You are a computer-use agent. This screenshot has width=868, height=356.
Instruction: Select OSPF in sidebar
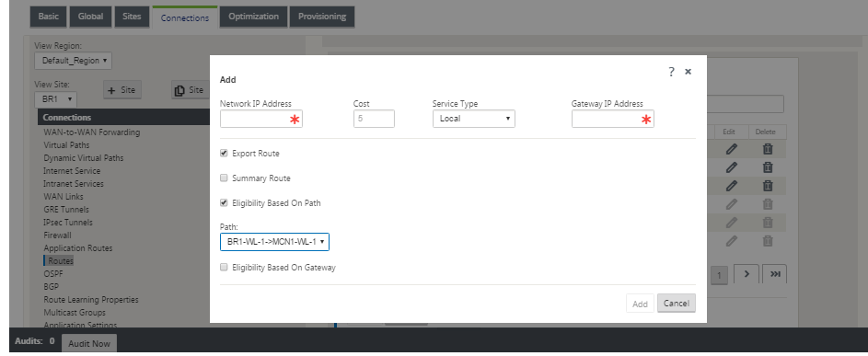pos(52,273)
